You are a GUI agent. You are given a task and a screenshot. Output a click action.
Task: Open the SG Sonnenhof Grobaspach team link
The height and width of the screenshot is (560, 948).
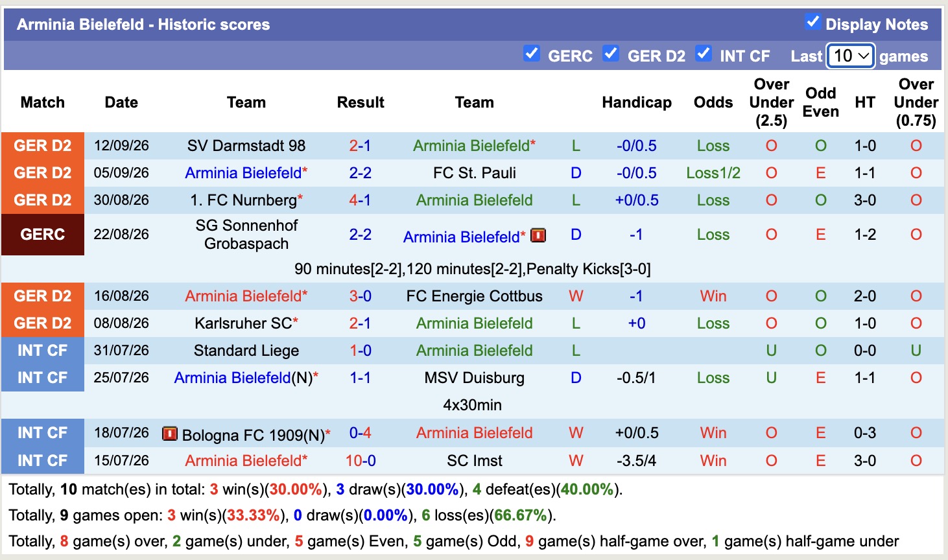click(246, 235)
